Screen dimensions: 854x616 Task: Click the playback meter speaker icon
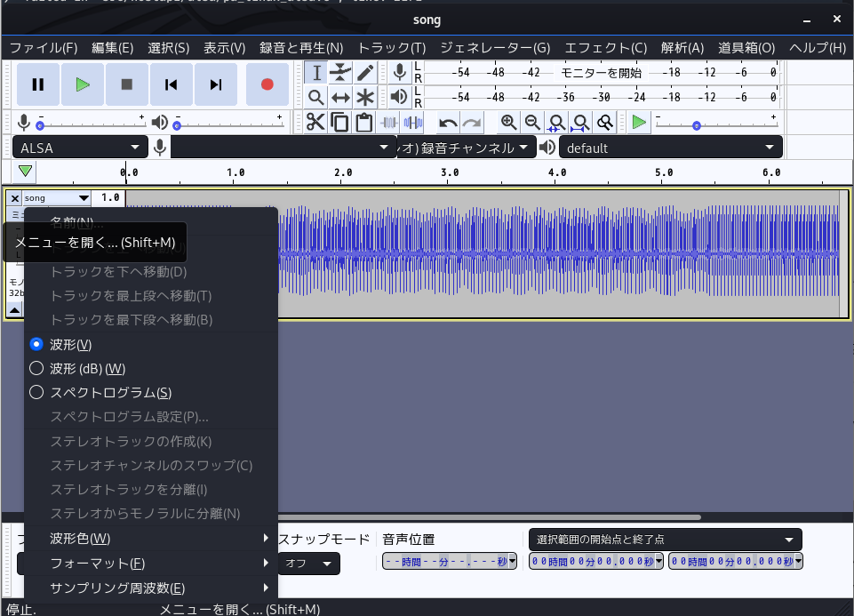pos(399,98)
